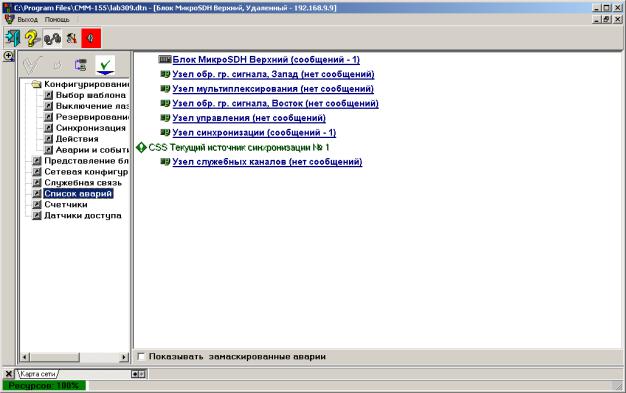Select Аварии и события tree item
Image resolution: width=626 pixels, height=393 pixels.
[x=92, y=150]
